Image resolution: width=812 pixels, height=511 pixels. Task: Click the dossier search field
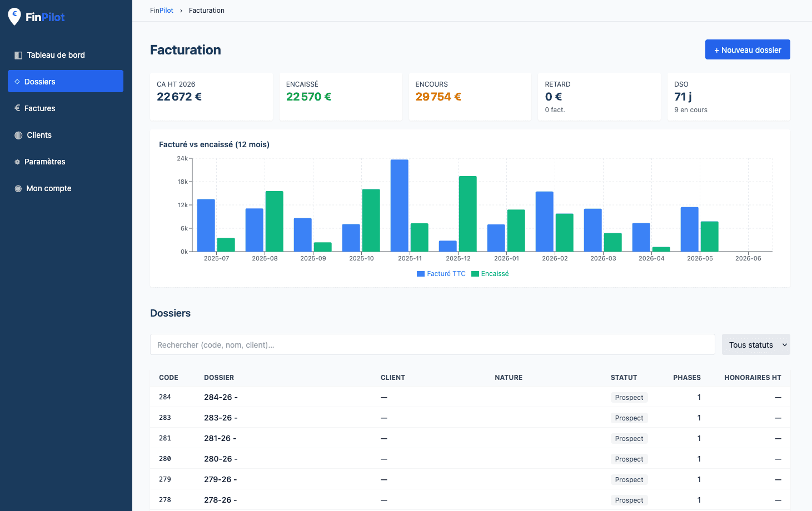pyautogui.click(x=432, y=344)
